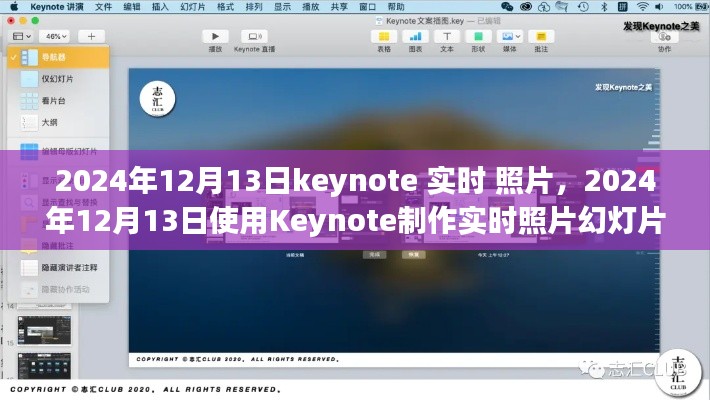Open the 文件 menu
Screen dimensions: 710x400
[103, 7]
